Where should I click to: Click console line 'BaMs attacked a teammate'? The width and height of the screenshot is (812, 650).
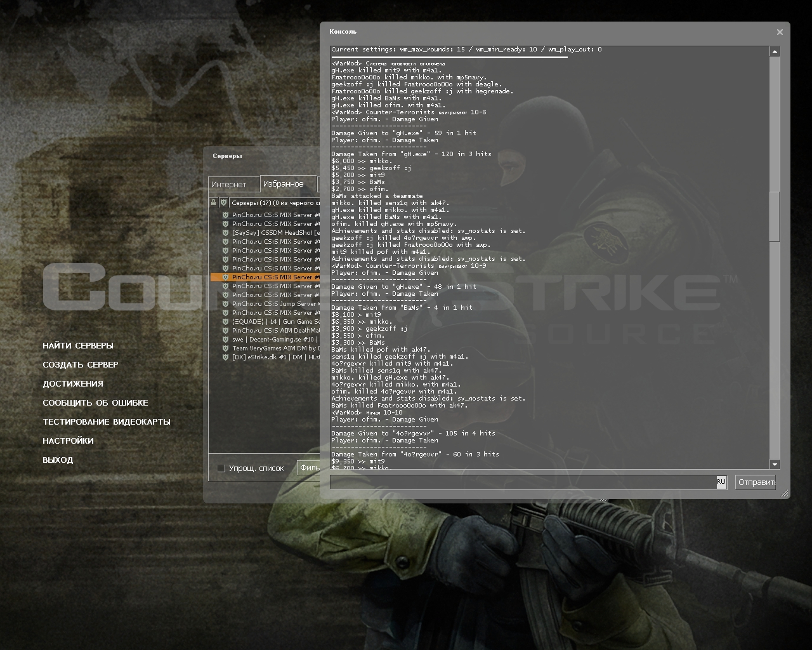[377, 196]
